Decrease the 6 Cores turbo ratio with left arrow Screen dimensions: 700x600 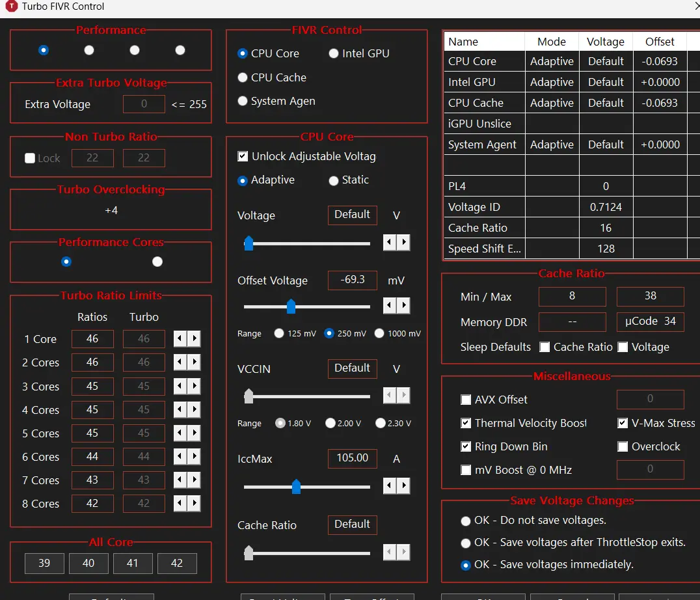point(180,456)
